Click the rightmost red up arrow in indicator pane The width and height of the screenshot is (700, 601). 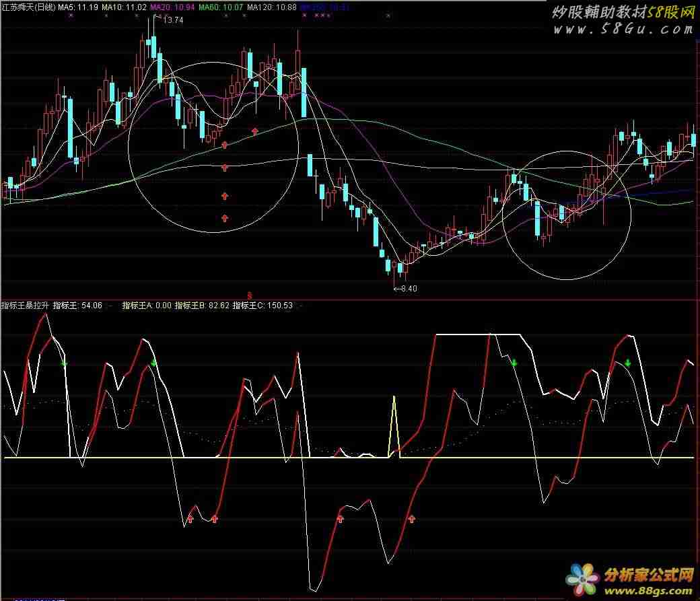coord(412,518)
